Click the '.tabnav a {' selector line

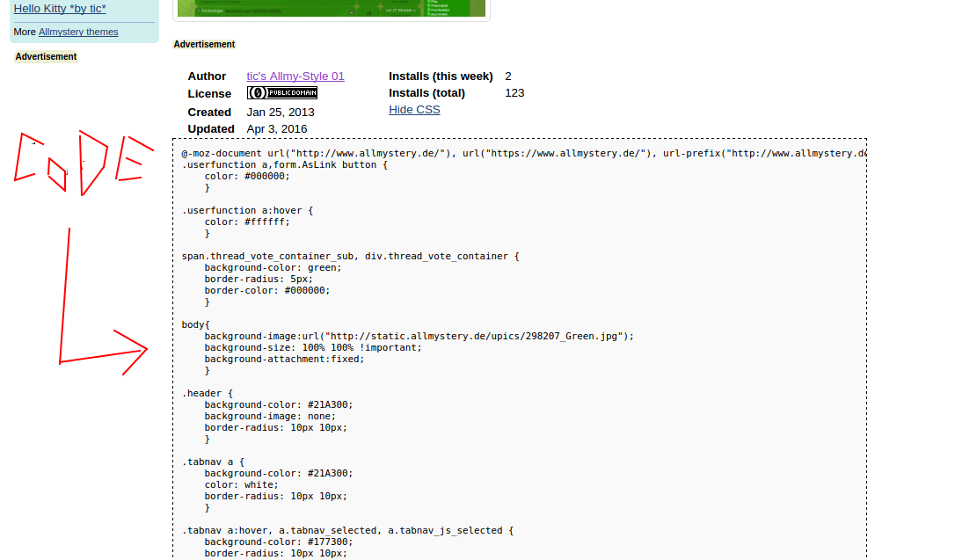pos(213,462)
